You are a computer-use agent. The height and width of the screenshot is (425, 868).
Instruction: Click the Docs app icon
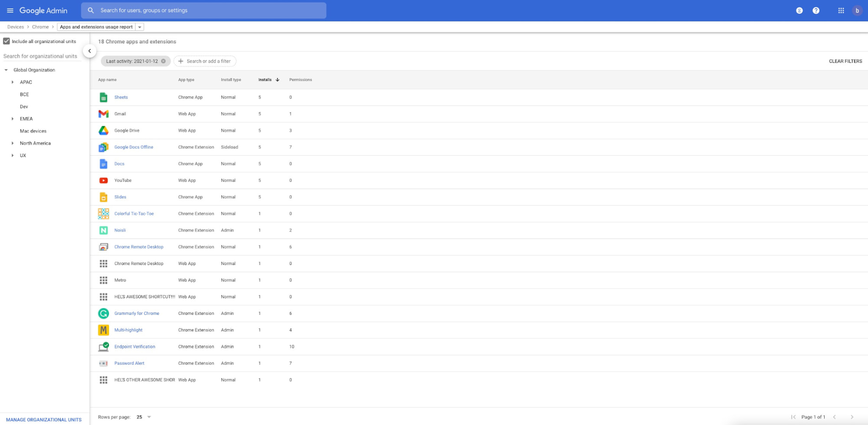click(x=103, y=164)
